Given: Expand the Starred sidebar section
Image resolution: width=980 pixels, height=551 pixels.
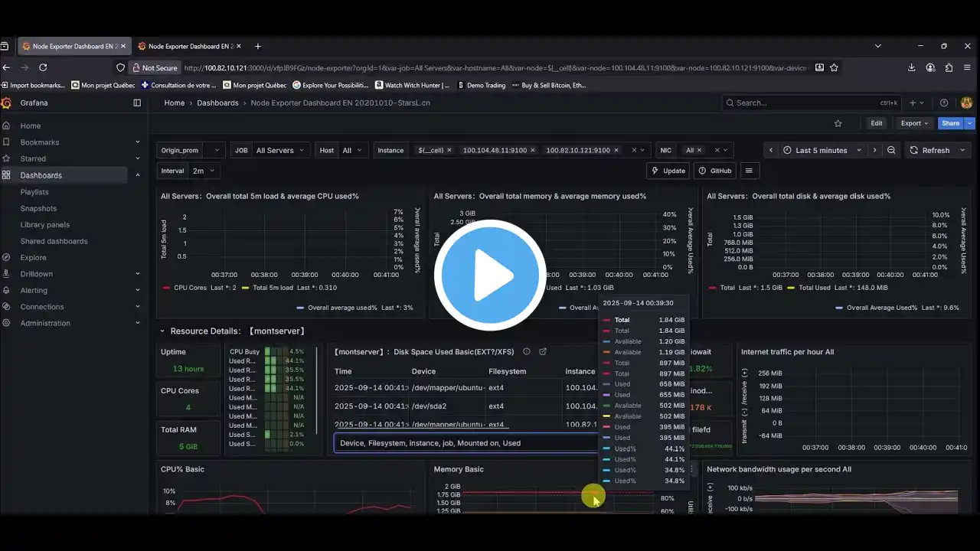Looking at the screenshot, I should (x=138, y=158).
